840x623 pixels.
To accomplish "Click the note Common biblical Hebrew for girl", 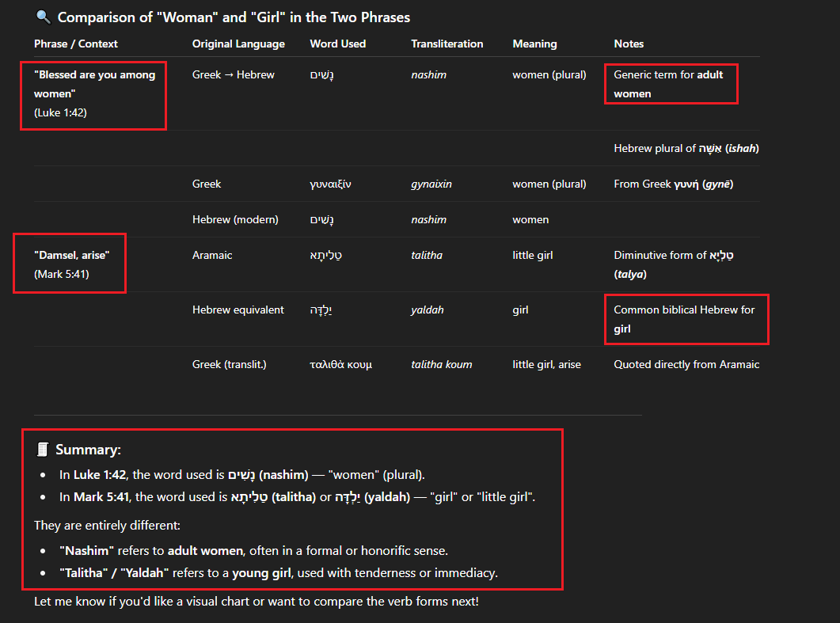I will [x=684, y=319].
